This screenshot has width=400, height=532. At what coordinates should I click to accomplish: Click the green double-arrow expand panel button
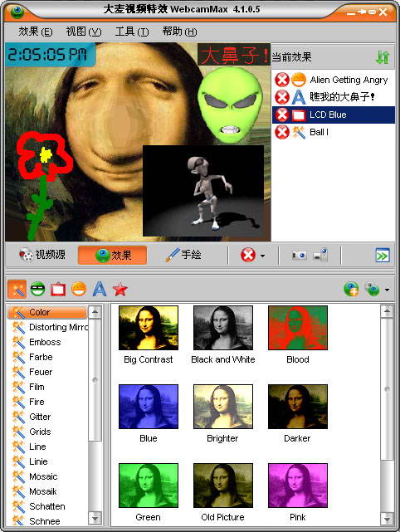point(383,256)
